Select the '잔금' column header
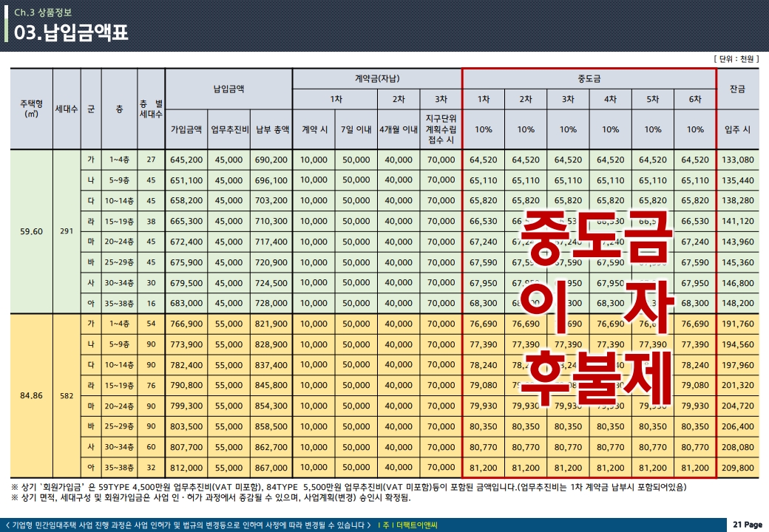769x532 pixels. pos(738,89)
